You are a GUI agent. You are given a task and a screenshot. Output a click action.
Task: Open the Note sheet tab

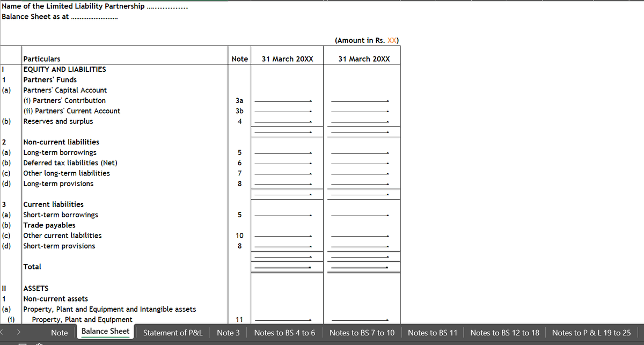pos(59,333)
